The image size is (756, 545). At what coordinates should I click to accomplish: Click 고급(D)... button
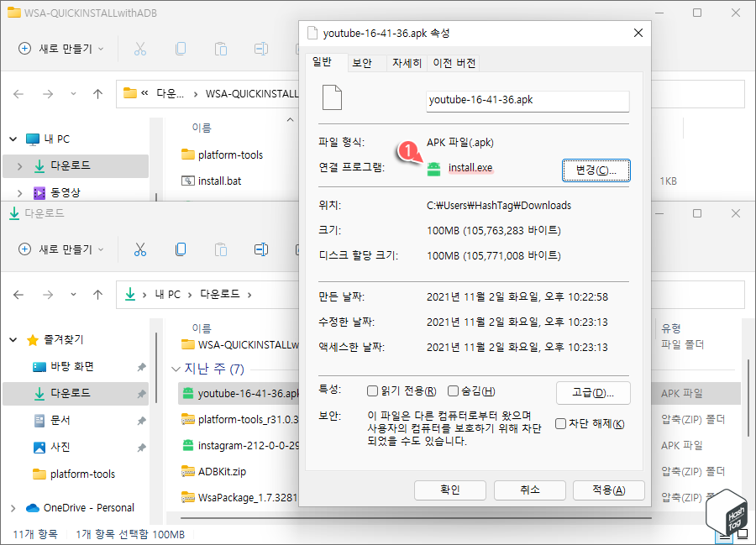pos(593,393)
